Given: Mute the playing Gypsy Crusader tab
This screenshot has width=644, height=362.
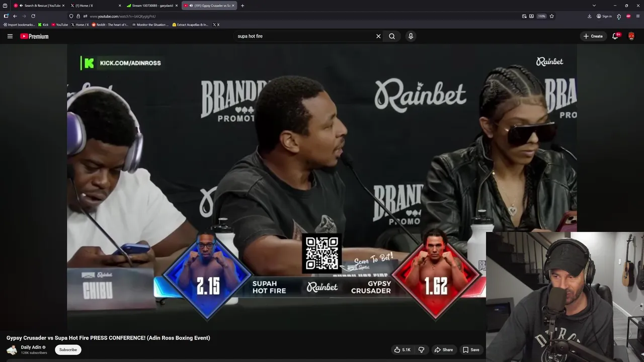Looking at the screenshot, I should click(x=191, y=6).
